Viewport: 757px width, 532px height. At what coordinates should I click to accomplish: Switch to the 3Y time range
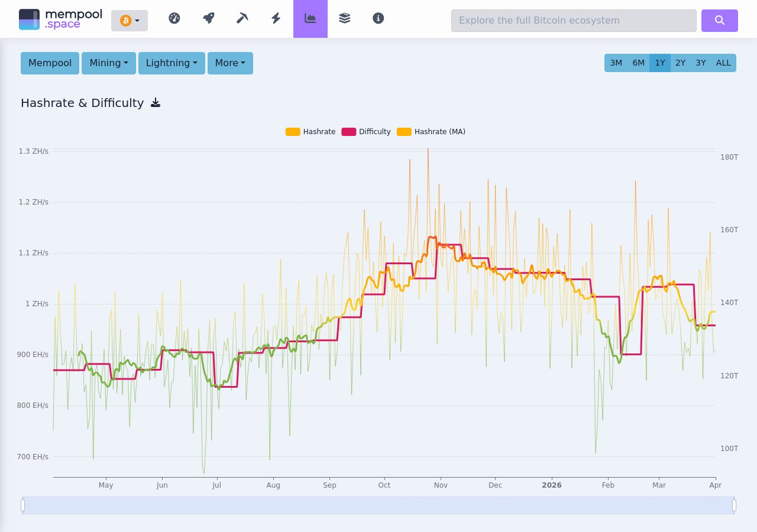point(701,63)
